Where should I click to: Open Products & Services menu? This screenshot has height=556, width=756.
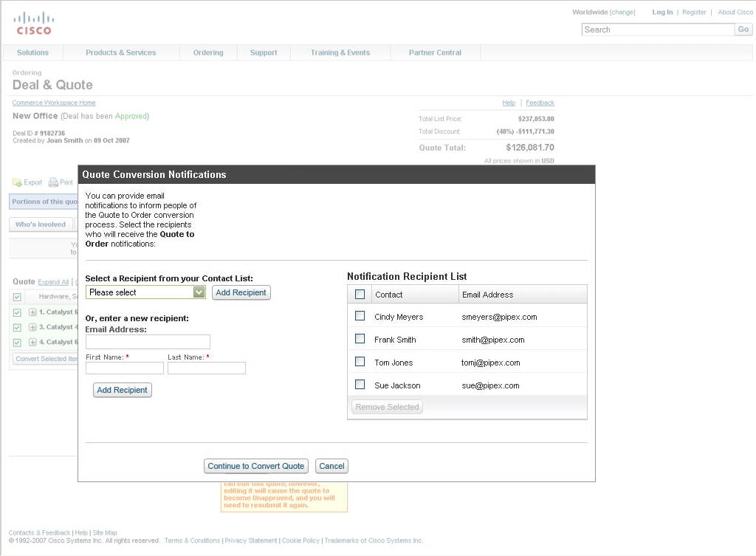[x=121, y=52]
